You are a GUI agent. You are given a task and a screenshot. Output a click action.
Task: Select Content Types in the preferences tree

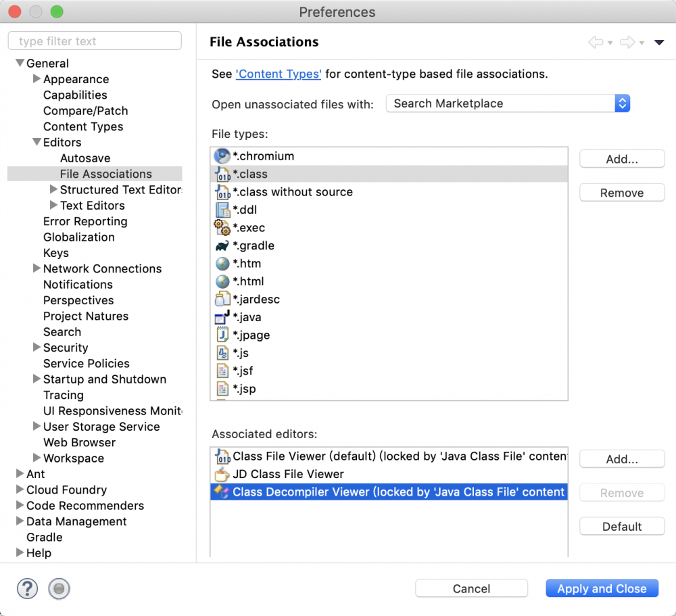[x=83, y=127]
